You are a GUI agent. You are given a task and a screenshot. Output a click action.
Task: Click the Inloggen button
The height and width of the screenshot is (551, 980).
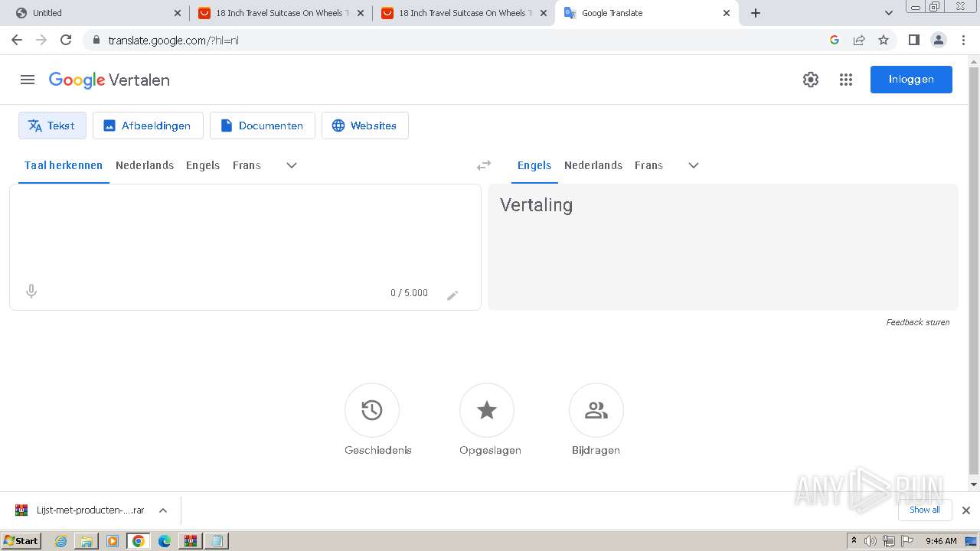[x=911, y=80]
